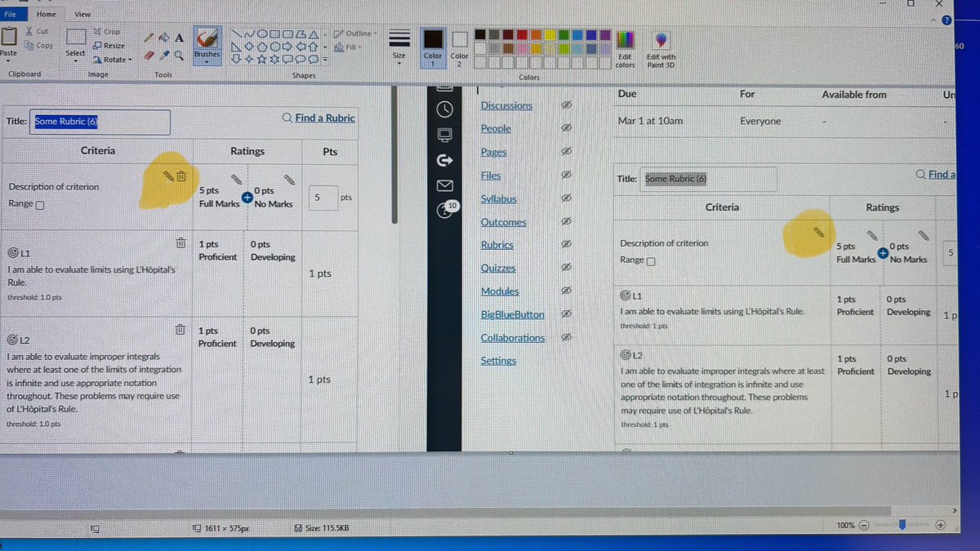Click the zoom slider handle

(x=902, y=526)
